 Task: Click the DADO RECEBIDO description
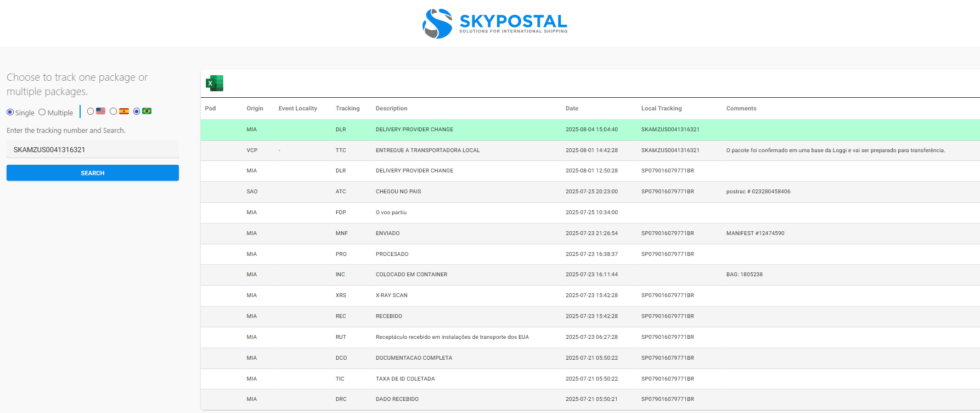click(397, 399)
